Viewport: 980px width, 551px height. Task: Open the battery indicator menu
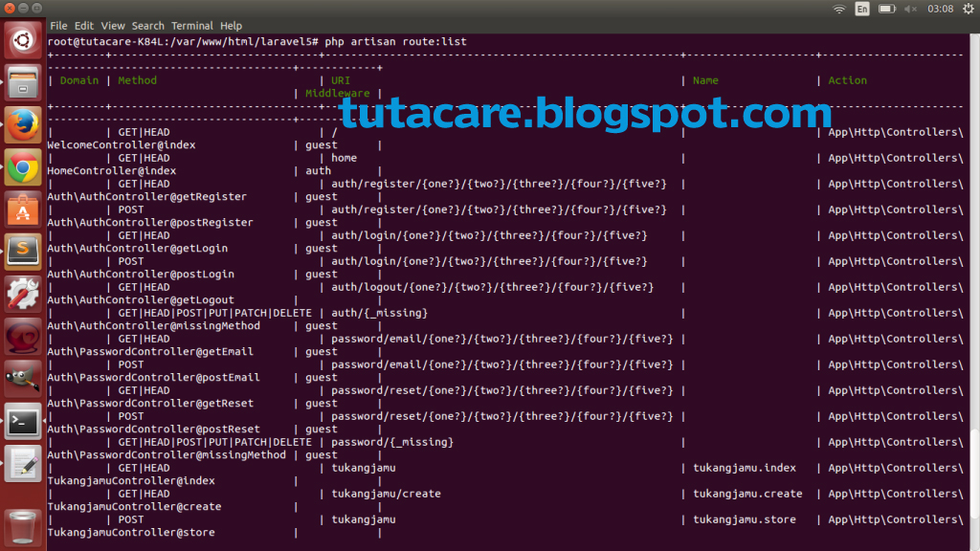pos(887,8)
